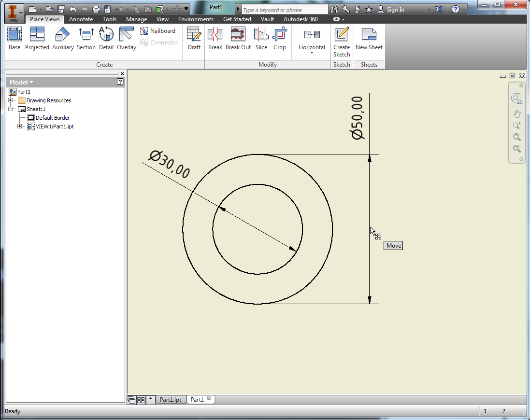This screenshot has width=530, height=420.
Task: Open the satellite dish communication center icon
Action: tap(357, 10)
